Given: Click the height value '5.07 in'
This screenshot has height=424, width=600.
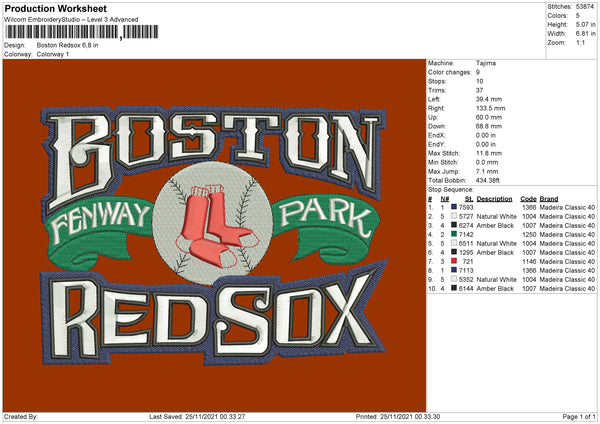Looking at the screenshot, I should click(586, 24).
